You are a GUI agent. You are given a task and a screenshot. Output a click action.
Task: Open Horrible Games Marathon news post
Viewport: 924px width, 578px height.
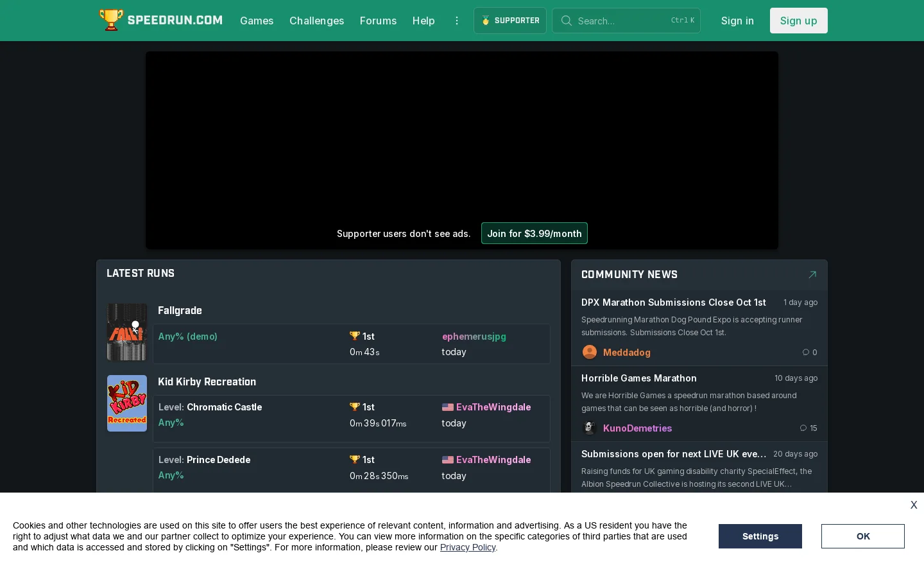tap(638, 378)
